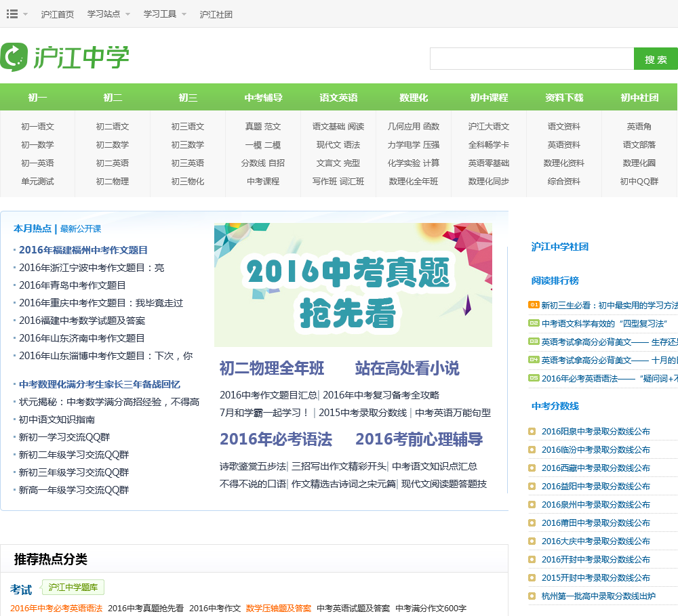Open the 2016年必考语法 headline
This screenshot has width=678, height=616.
[276, 438]
